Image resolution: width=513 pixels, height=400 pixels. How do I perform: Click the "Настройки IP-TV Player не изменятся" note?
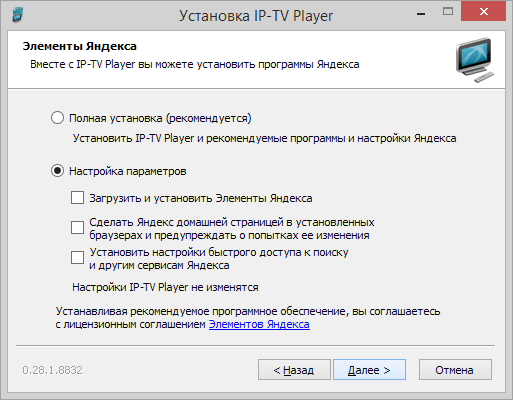click(x=165, y=287)
